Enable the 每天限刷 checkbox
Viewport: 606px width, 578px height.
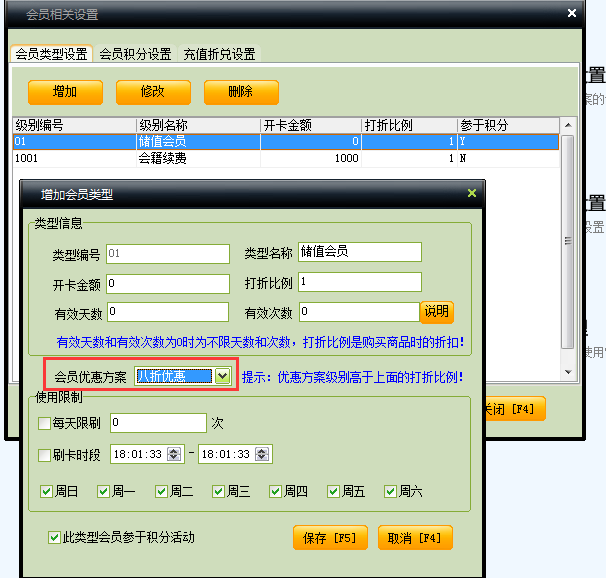point(44,424)
